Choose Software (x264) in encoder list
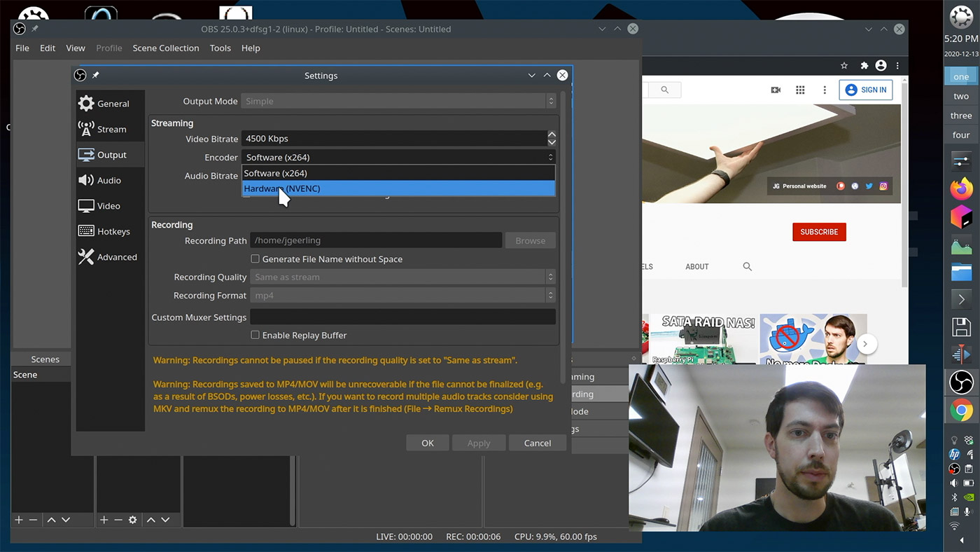Screen dimensions: 980x552 click(x=398, y=173)
